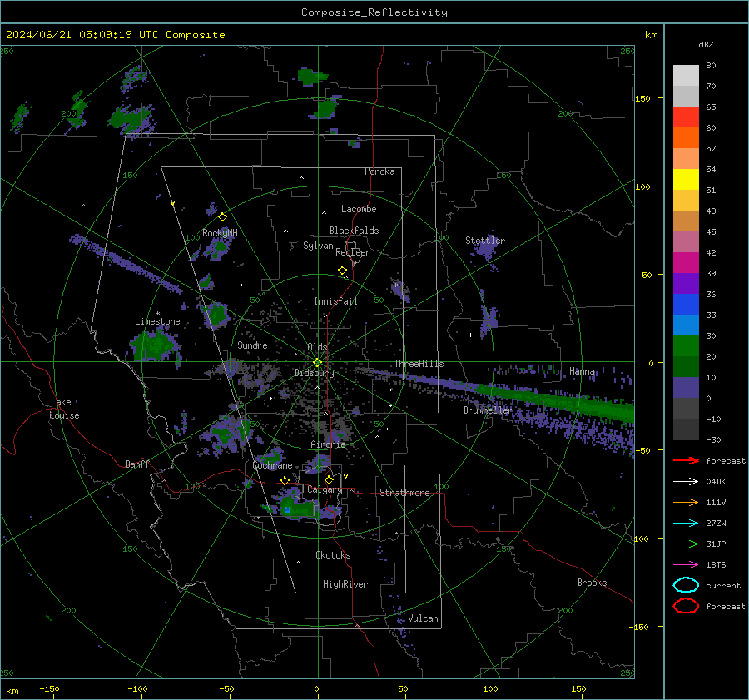749x700 pixels.
Task: Select the purple 39-36 dBZ swatch
Action: [686, 283]
